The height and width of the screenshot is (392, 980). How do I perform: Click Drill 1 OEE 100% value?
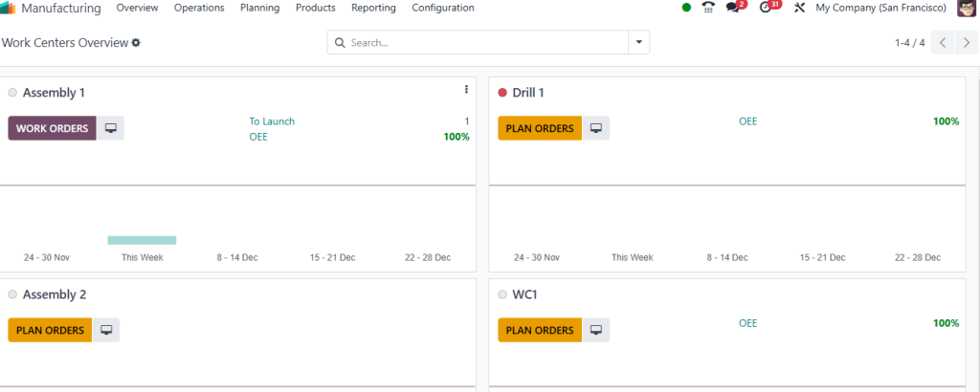point(947,121)
